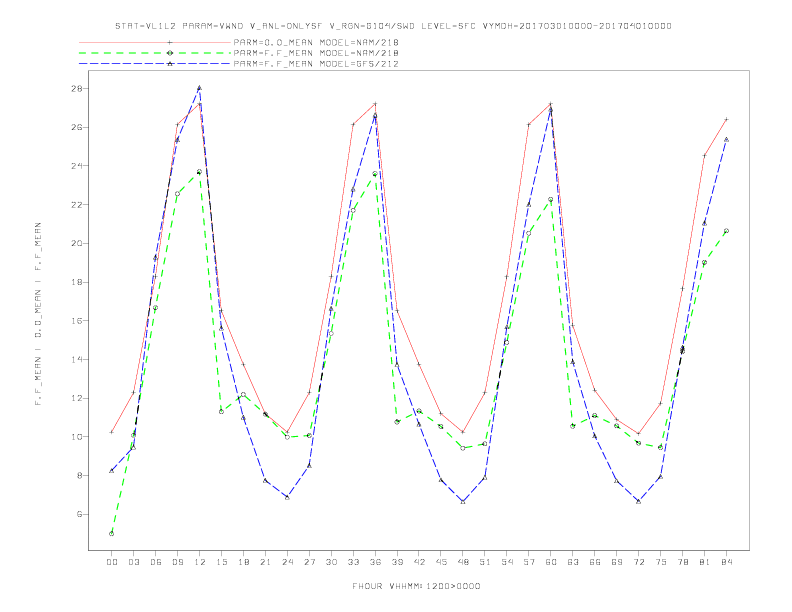Click the x-axis tick label 27
Image resolution: width=792 pixels, height=612 pixels.
click(x=309, y=562)
